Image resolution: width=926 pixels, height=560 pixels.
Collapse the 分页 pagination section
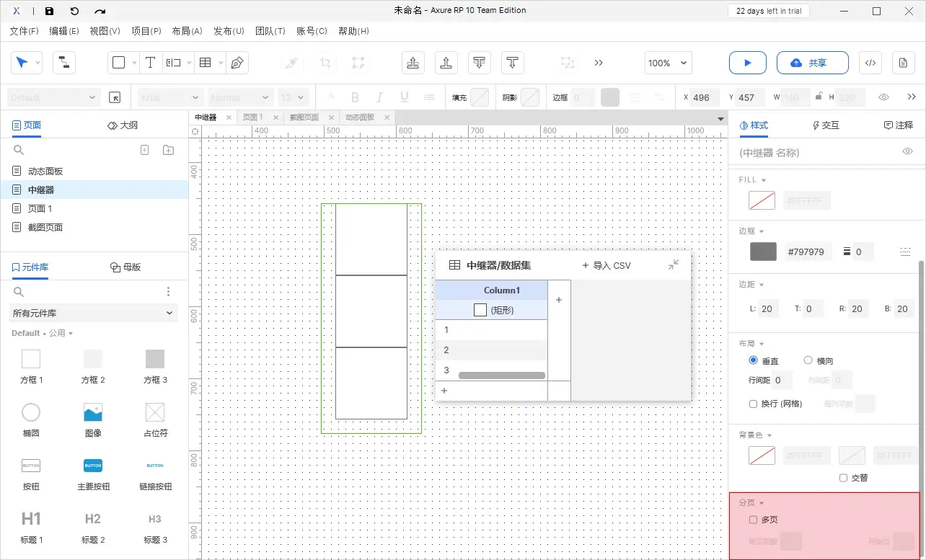coord(762,503)
